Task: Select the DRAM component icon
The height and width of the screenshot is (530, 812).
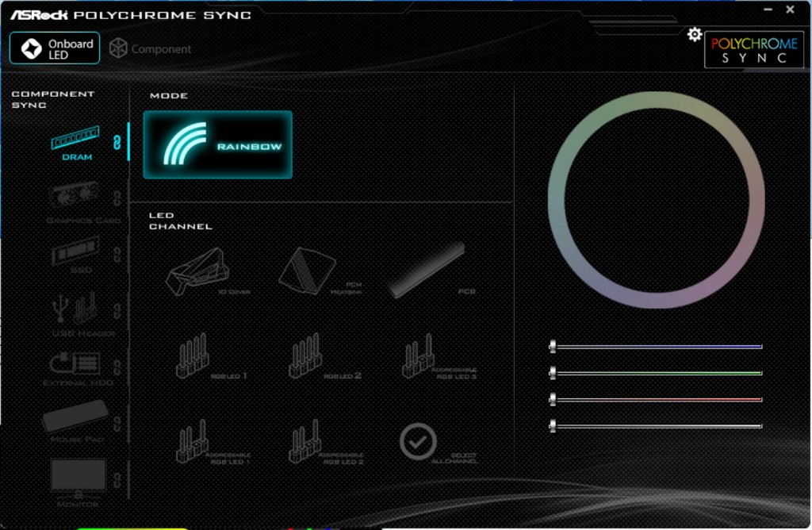Action: tap(76, 139)
